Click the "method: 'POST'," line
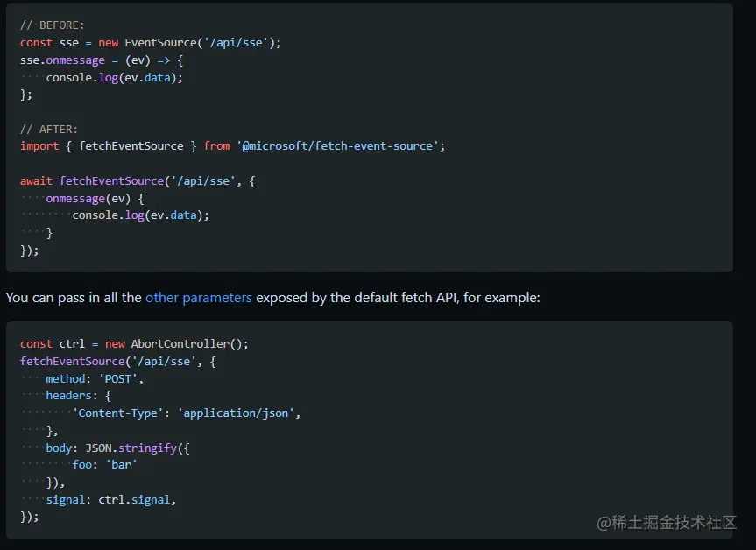This screenshot has width=756, height=550. point(95,379)
